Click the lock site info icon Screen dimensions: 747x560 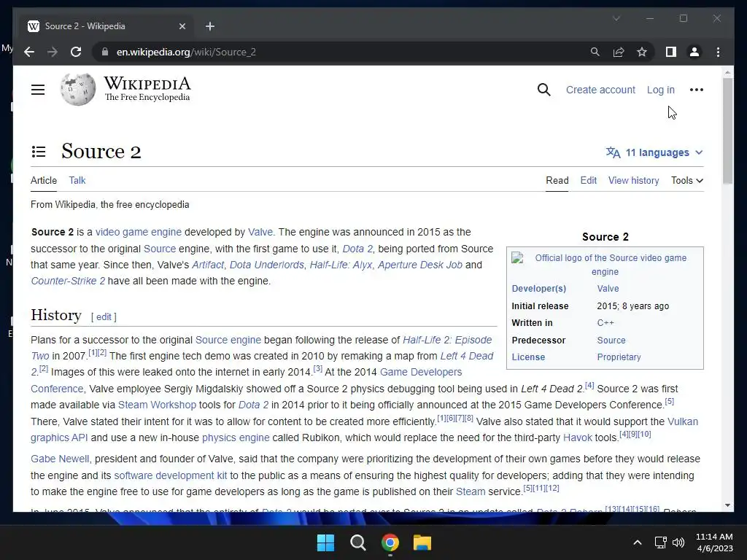tap(105, 52)
